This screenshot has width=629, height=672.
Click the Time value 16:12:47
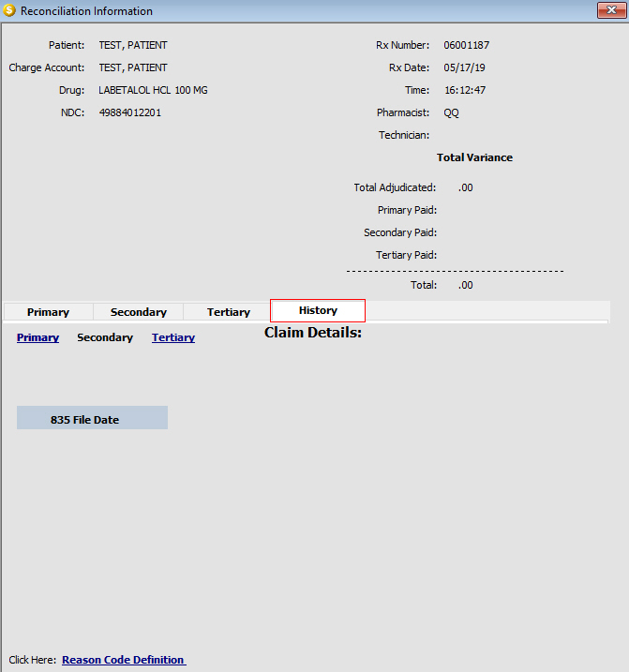[x=464, y=90]
